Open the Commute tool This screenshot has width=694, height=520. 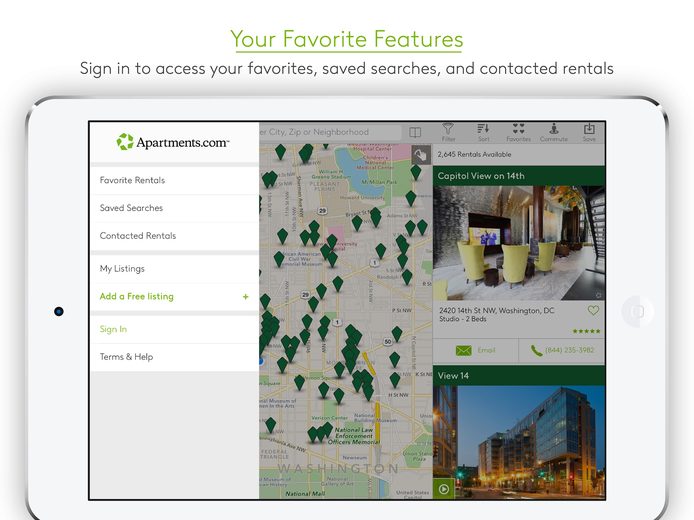554,132
